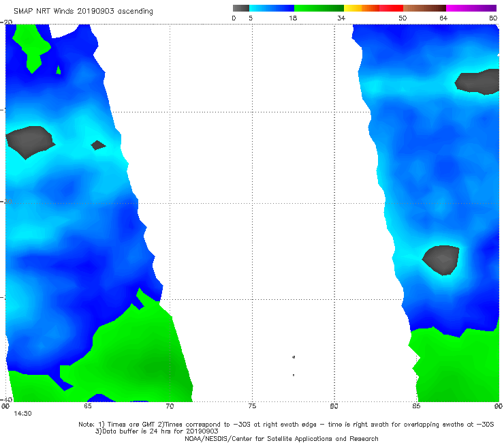
Task: Click the color bar label '18'
Action: (293, 18)
